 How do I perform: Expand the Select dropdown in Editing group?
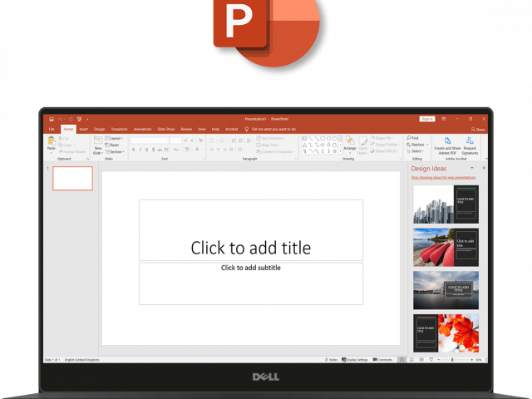[x=416, y=151]
